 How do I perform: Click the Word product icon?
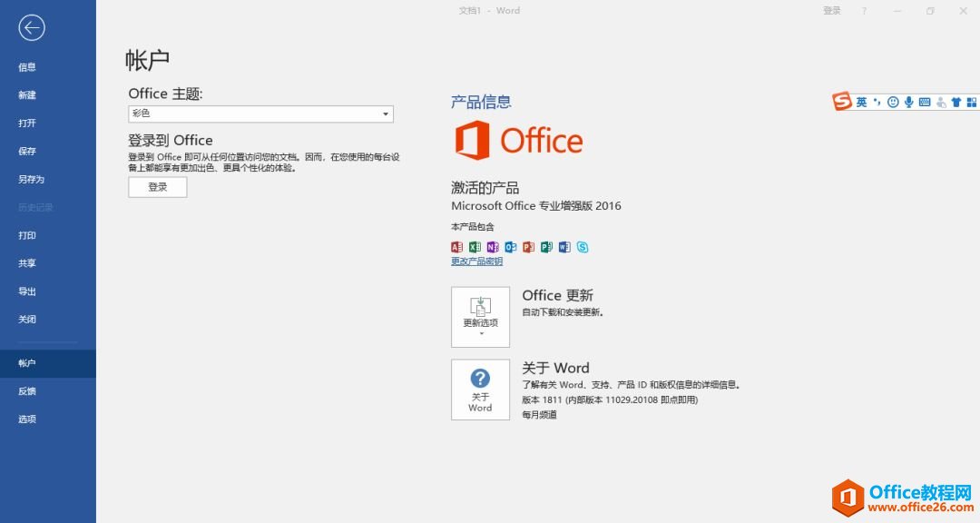(x=564, y=247)
